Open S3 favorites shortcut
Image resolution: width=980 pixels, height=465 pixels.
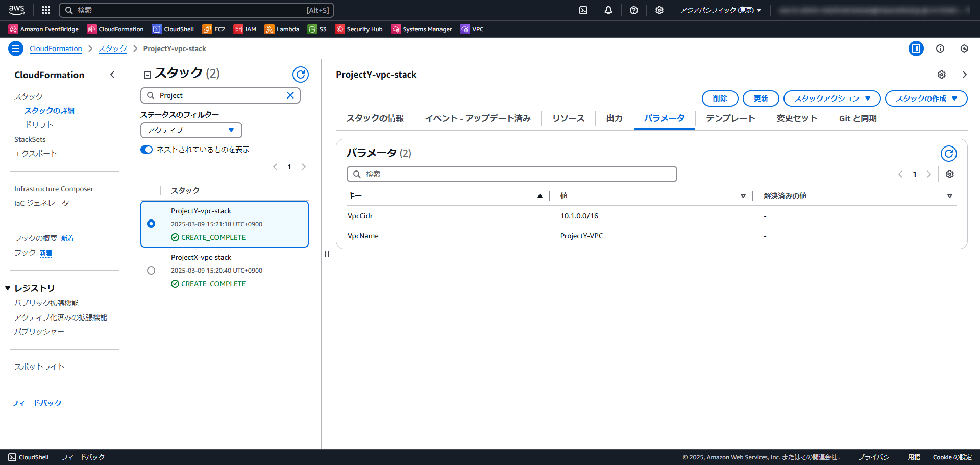pyautogui.click(x=317, y=29)
